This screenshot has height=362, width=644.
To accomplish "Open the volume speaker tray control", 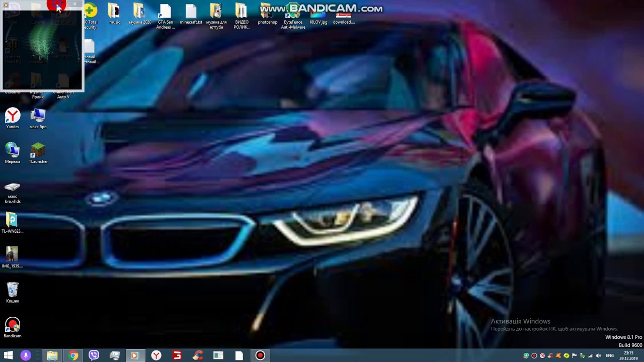I will [x=598, y=355].
